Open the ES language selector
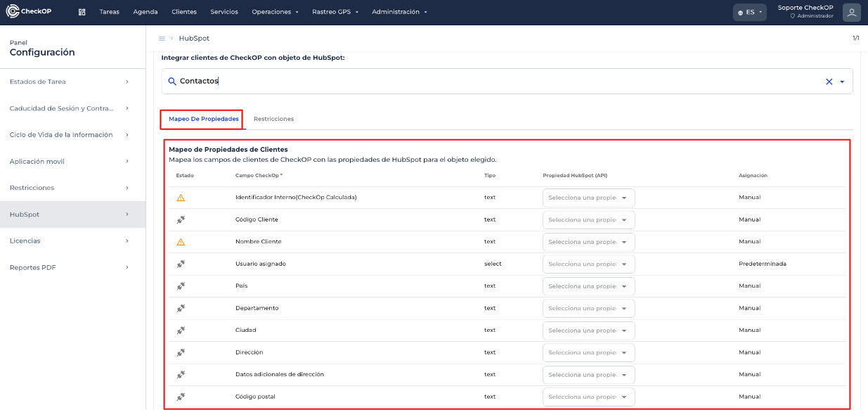The width and height of the screenshot is (868, 410). [749, 12]
